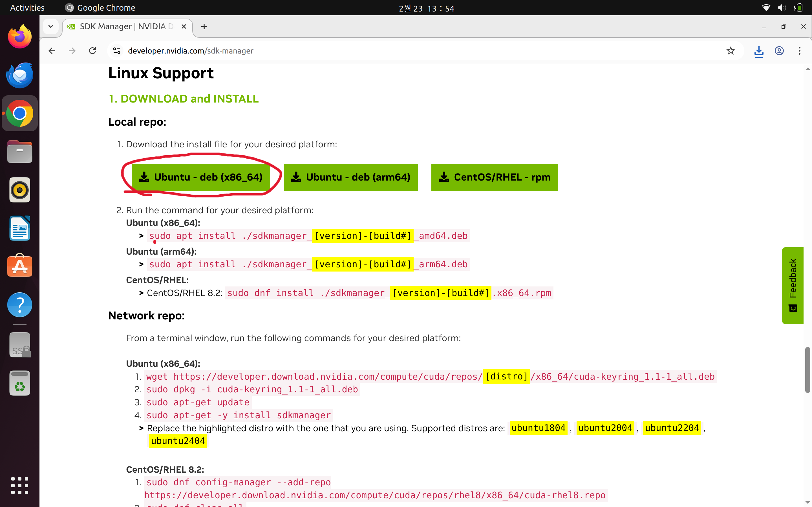Image resolution: width=812 pixels, height=507 pixels.
Task: Open the Feedback side tab
Action: 793,285
